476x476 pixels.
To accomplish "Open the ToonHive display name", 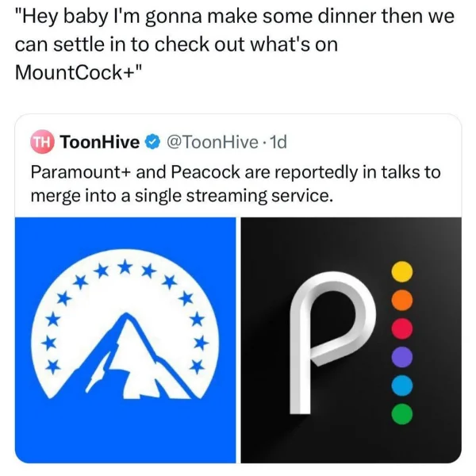I will [x=100, y=143].
